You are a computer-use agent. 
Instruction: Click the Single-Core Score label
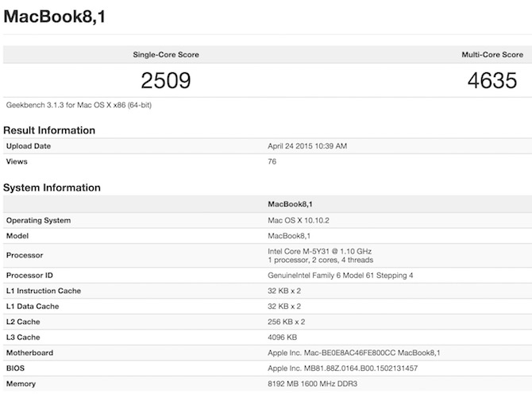click(165, 55)
